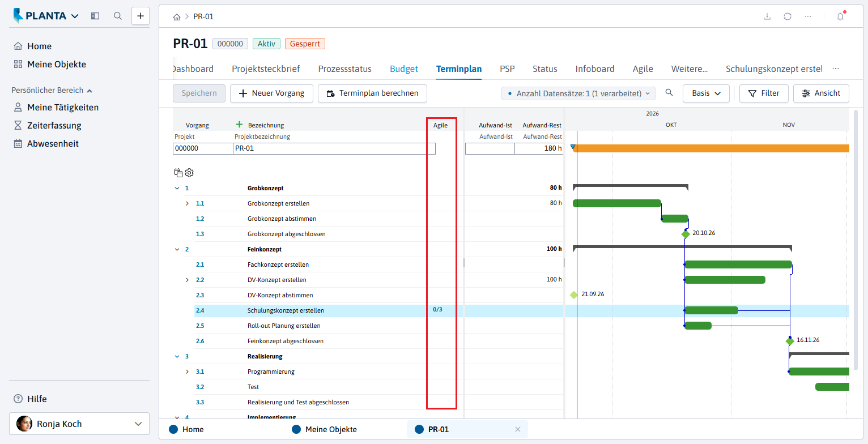Click the home breadcrumb icon
Viewport: 868px width, 444px height.
tap(177, 17)
